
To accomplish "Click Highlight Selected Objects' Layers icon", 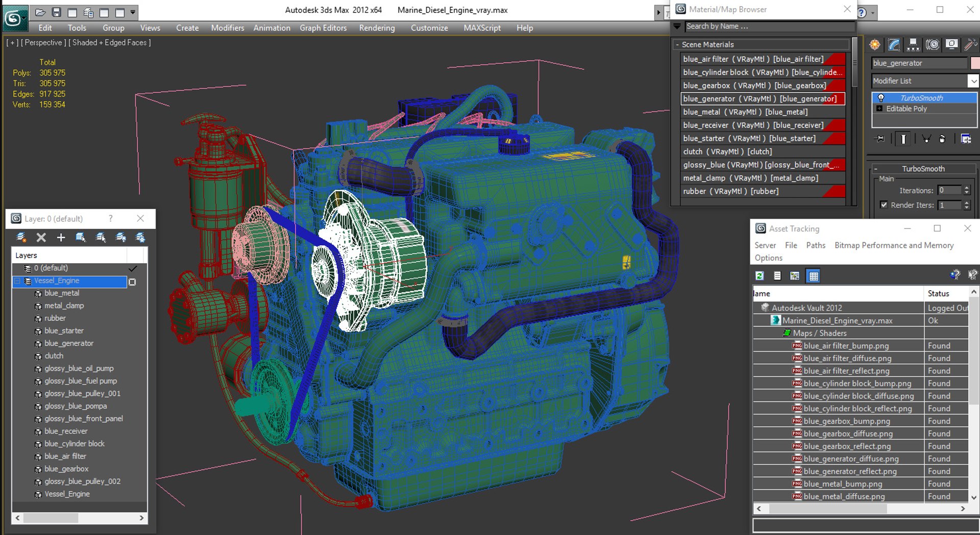I will pos(101,237).
